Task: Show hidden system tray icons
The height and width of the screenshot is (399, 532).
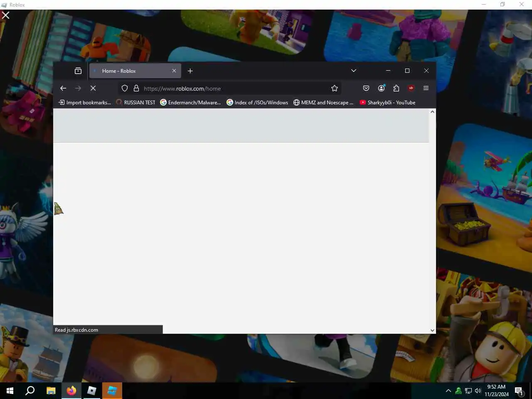Action: (x=448, y=391)
